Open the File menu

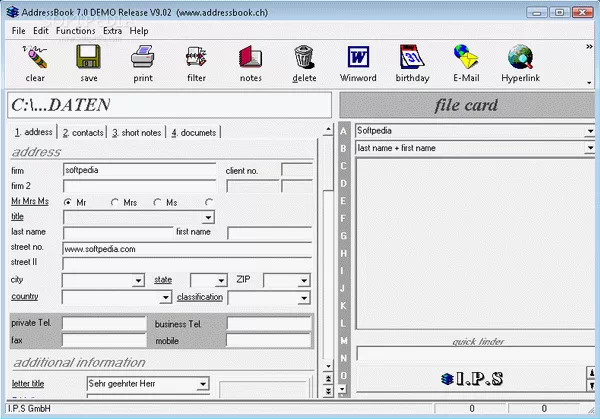point(18,31)
